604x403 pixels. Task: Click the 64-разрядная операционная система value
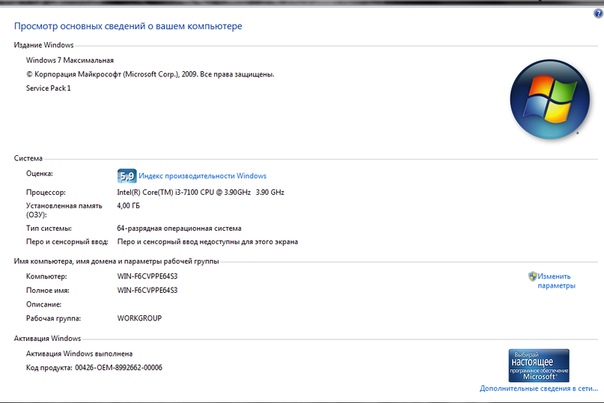pyautogui.click(x=179, y=228)
